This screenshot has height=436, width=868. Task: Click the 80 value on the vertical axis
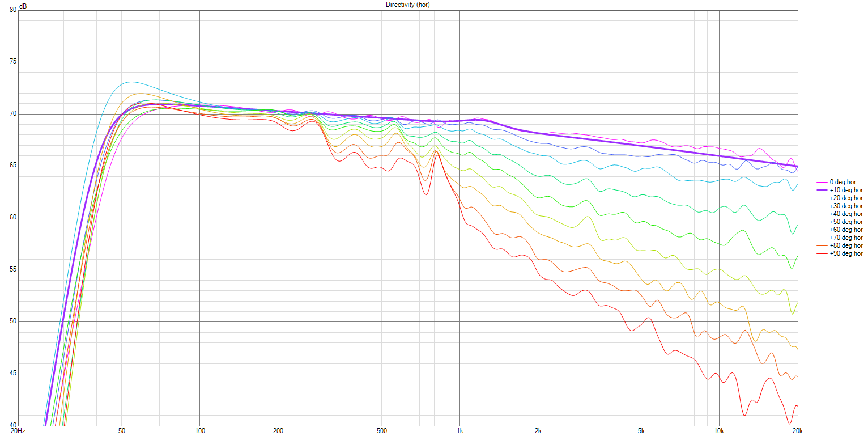pos(13,10)
